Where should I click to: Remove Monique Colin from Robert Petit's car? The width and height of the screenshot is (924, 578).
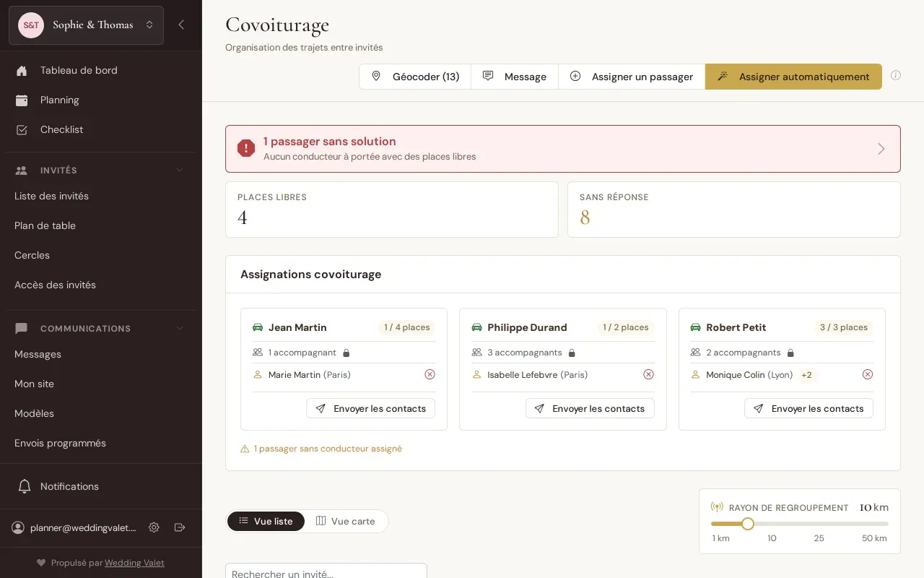[x=868, y=374]
